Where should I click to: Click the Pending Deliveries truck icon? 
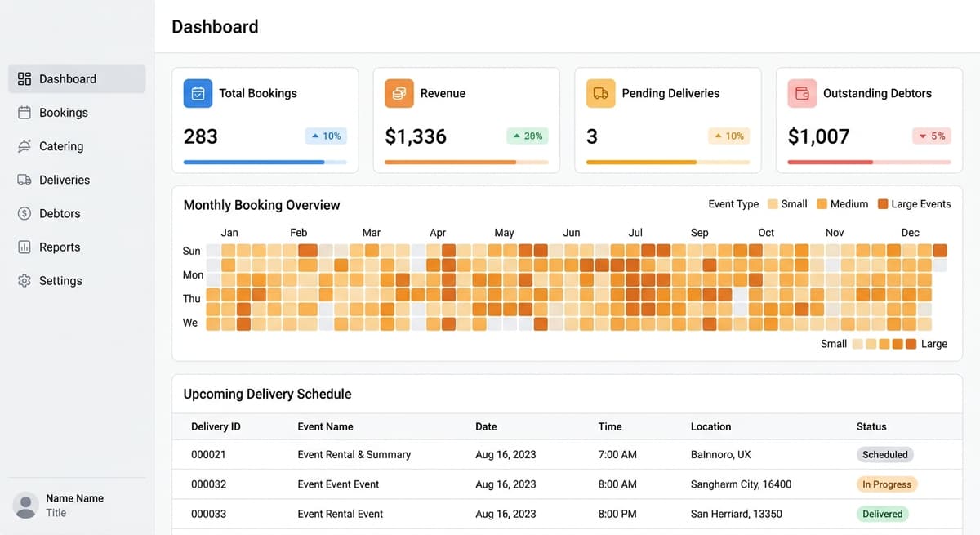pyautogui.click(x=600, y=93)
